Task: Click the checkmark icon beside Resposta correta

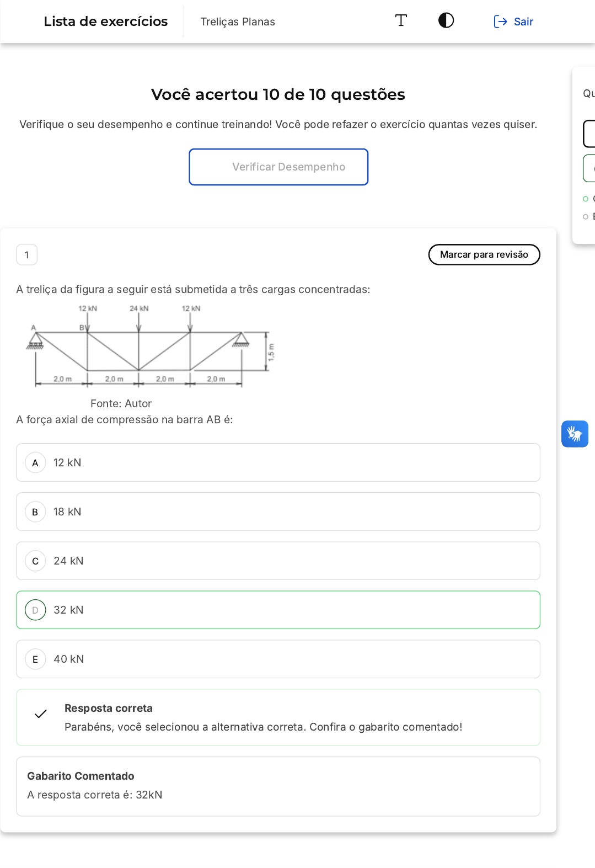Action: click(41, 714)
